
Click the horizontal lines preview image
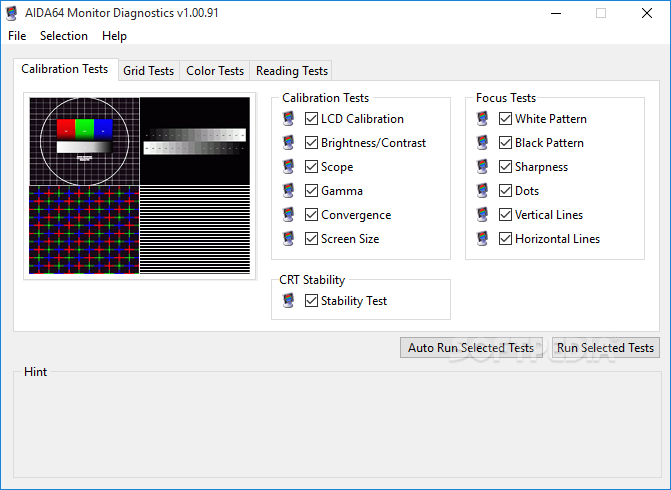tap(195, 230)
